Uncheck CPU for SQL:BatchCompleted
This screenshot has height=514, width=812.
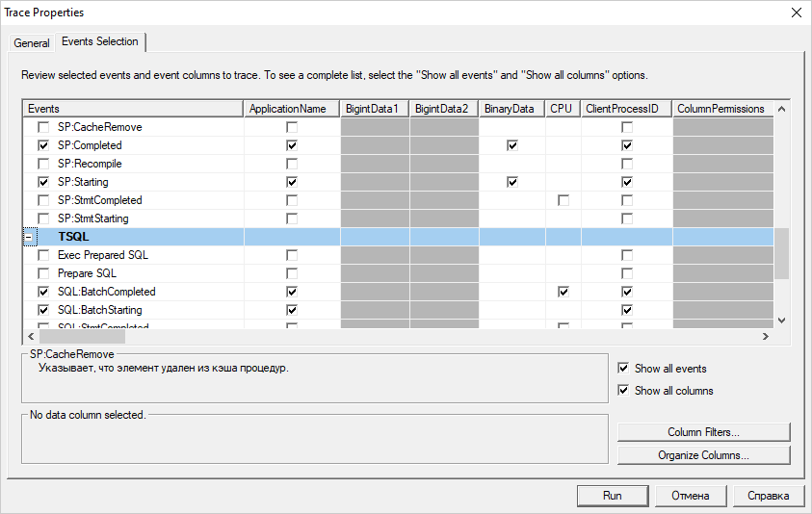click(563, 292)
